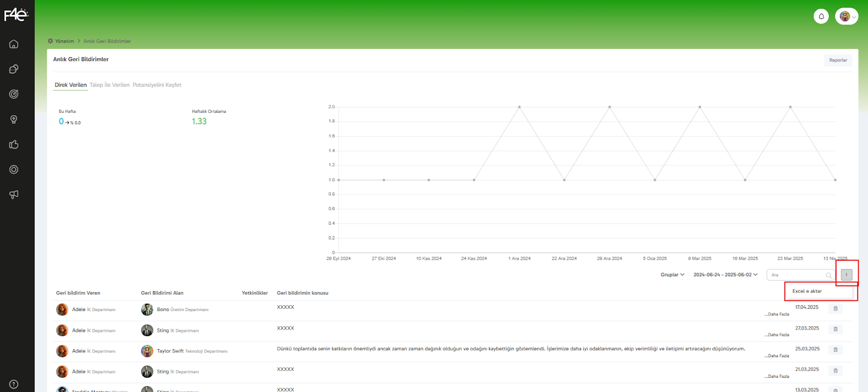Image resolution: width=868 pixels, height=392 pixels.
Task: Switch to 'Potansiyelini Keşfet' tab
Action: (x=157, y=85)
